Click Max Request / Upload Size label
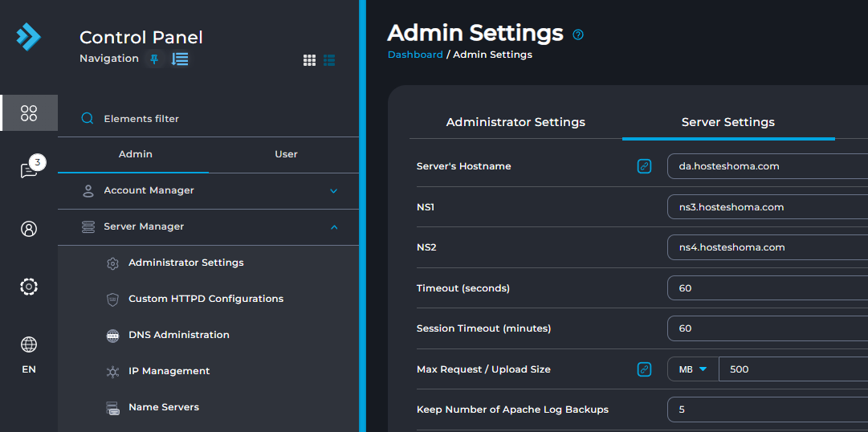Image resolution: width=868 pixels, height=432 pixels. pyautogui.click(x=483, y=369)
